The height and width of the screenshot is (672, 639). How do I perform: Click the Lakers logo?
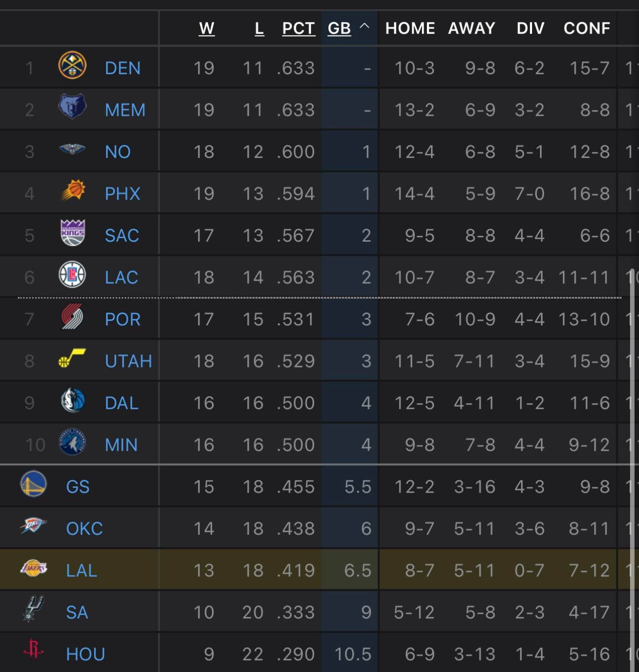[x=34, y=568]
